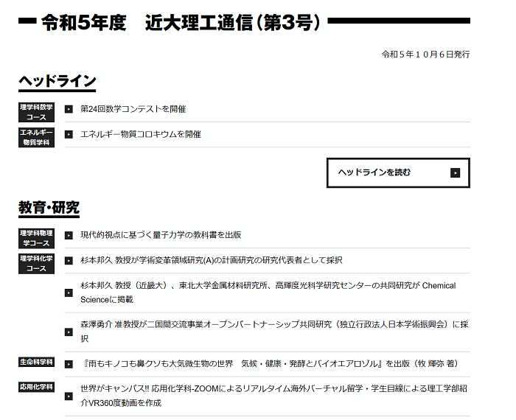Click the エネルギー物質学科 tag
Viewport: 516px width, 420px height.
point(36,138)
